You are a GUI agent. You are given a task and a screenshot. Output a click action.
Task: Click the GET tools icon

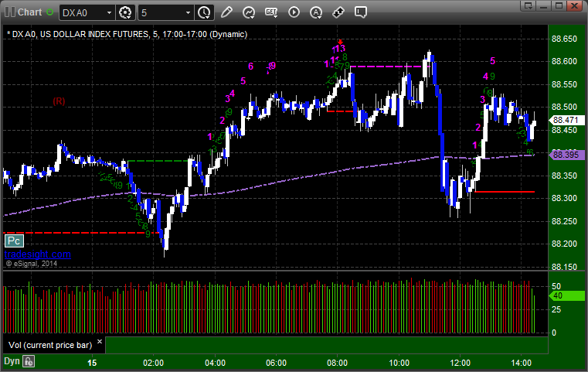(271, 12)
